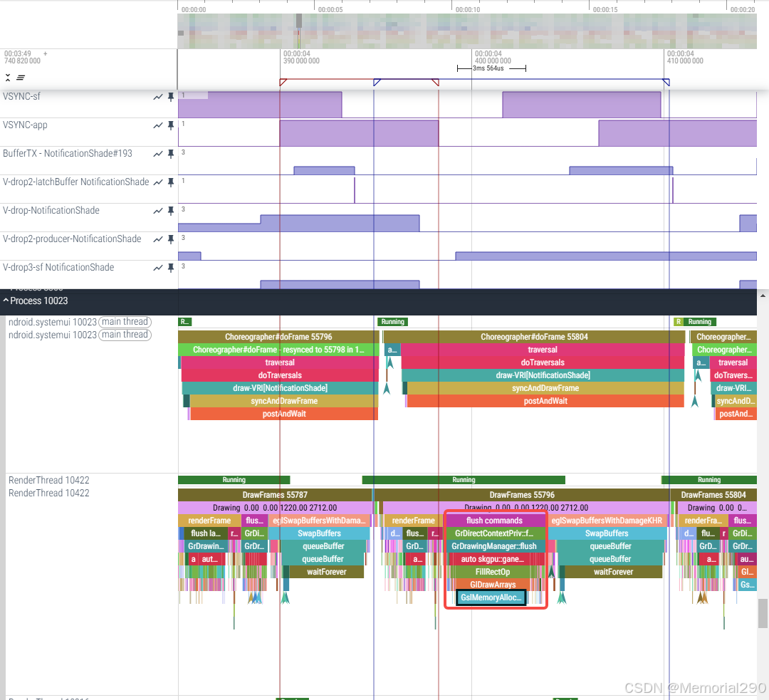Select the blue flag marker at span start
This screenshot has height=700, width=769.
pyautogui.click(x=377, y=83)
